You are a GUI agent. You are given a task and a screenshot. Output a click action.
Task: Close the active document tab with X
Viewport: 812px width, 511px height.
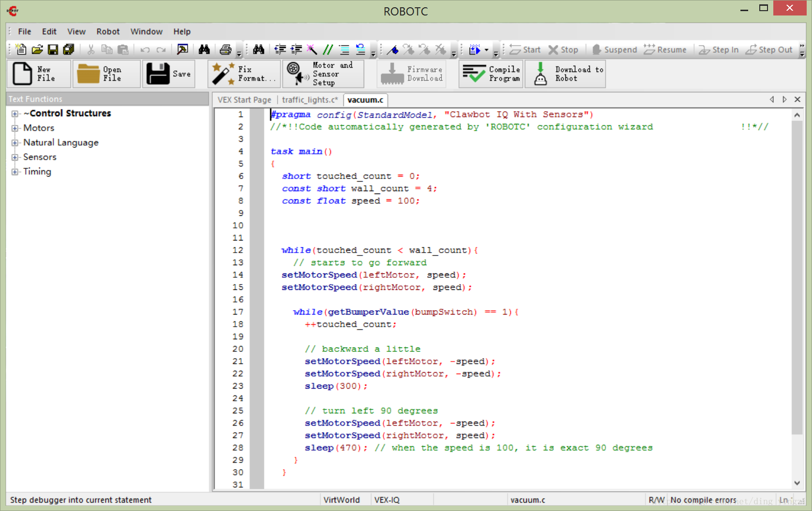797,99
